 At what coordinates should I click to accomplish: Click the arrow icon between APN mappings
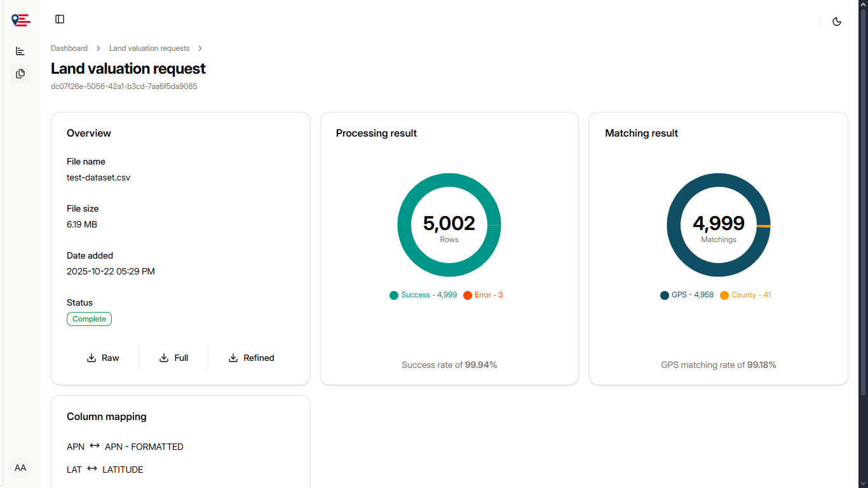[x=95, y=446]
